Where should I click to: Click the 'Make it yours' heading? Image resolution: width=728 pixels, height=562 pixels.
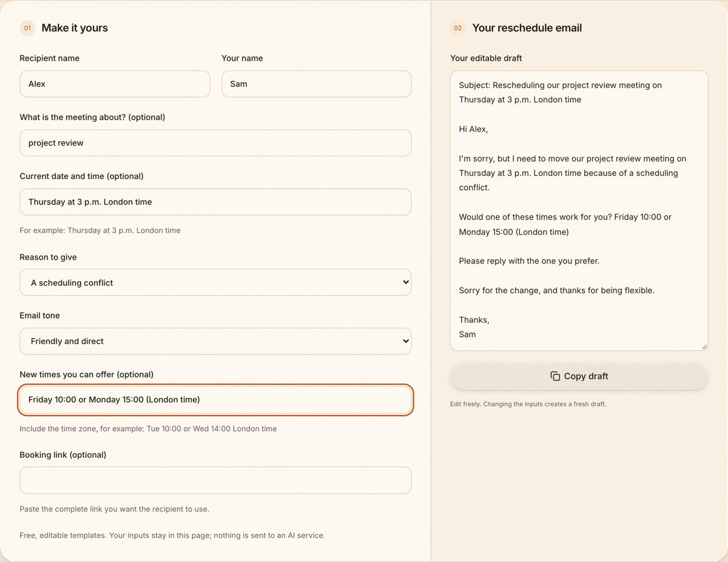[75, 28]
